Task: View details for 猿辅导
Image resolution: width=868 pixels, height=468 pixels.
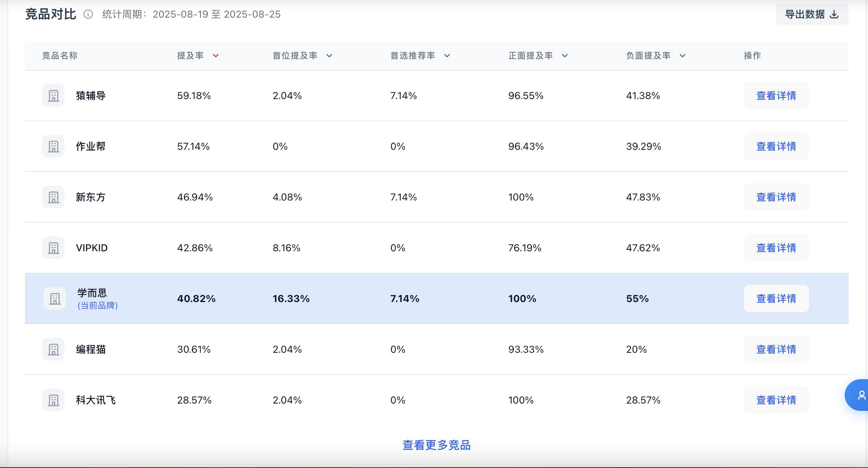Action: 776,95
